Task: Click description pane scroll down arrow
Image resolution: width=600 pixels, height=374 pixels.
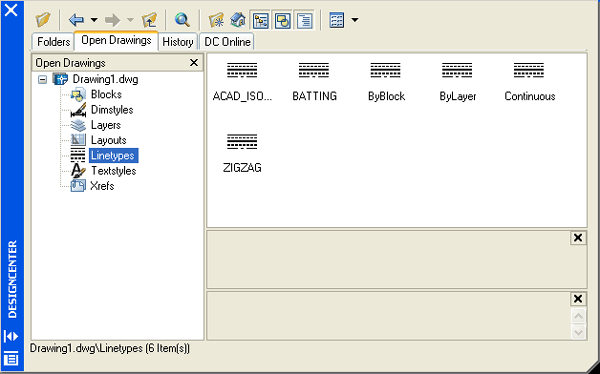Action: point(578,332)
